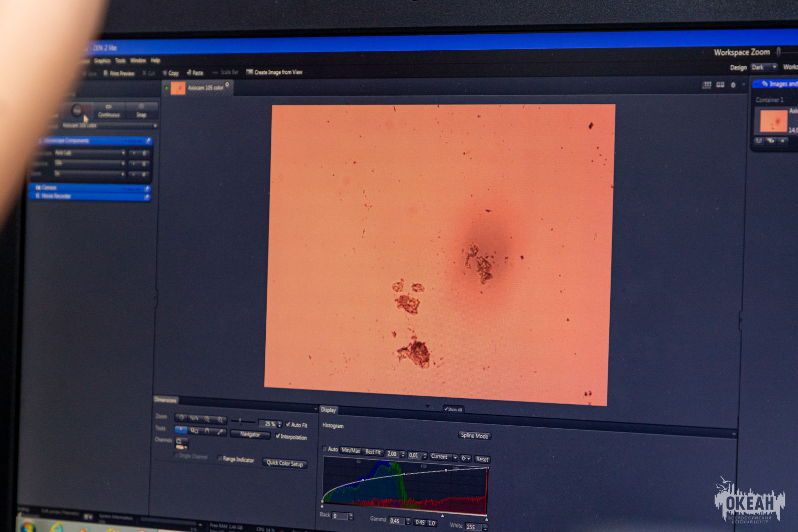Toggle the Interpolation checkbox
798x532 pixels.
click(278, 436)
